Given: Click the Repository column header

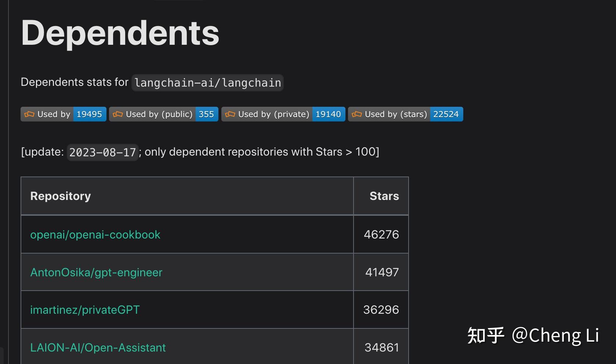Looking at the screenshot, I should pos(61,196).
